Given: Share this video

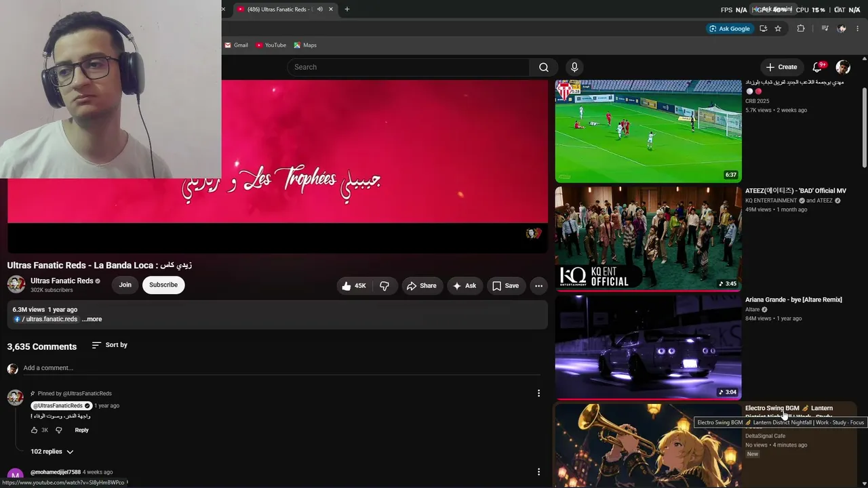Looking at the screenshot, I should [422, 286].
